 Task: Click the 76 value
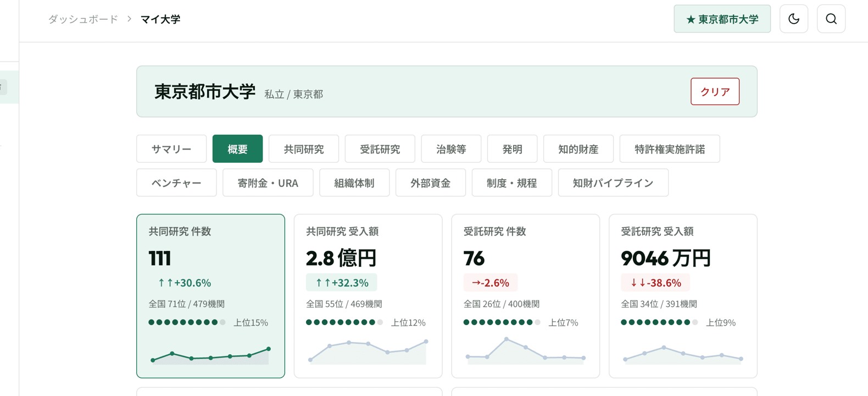click(x=474, y=258)
